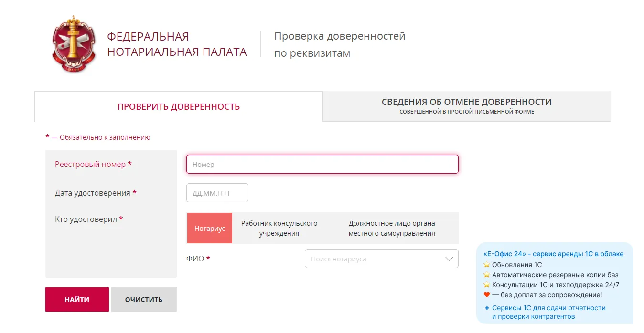The width and height of the screenshot is (644, 333).
Task: Select the Нотариус option
Action: [209, 228]
